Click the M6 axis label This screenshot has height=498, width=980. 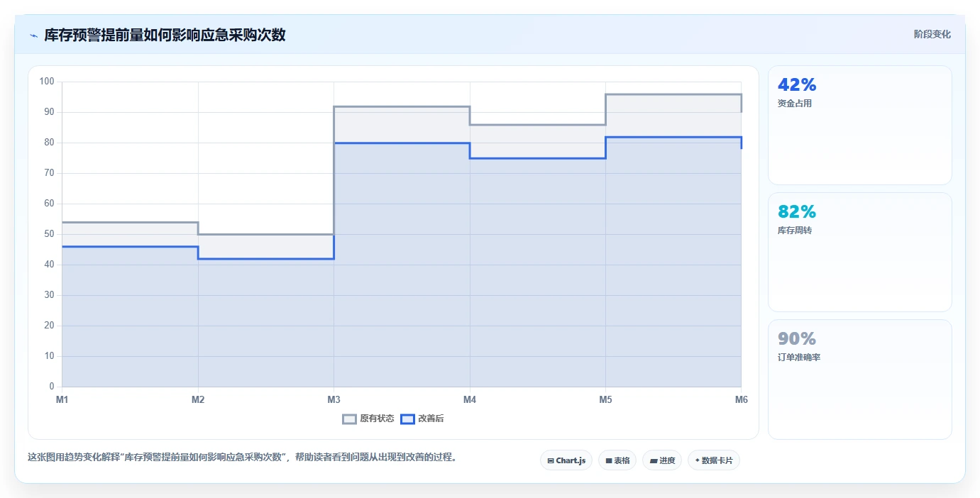coord(741,400)
